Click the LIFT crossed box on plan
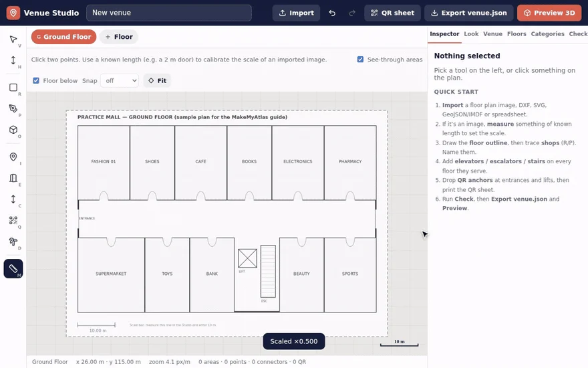 coord(247,258)
